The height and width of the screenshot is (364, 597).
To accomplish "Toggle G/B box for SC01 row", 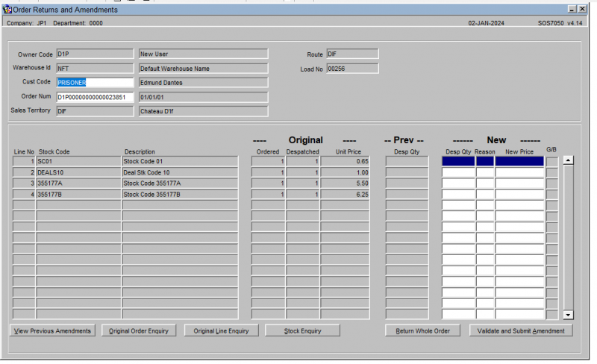I will click(x=552, y=161).
